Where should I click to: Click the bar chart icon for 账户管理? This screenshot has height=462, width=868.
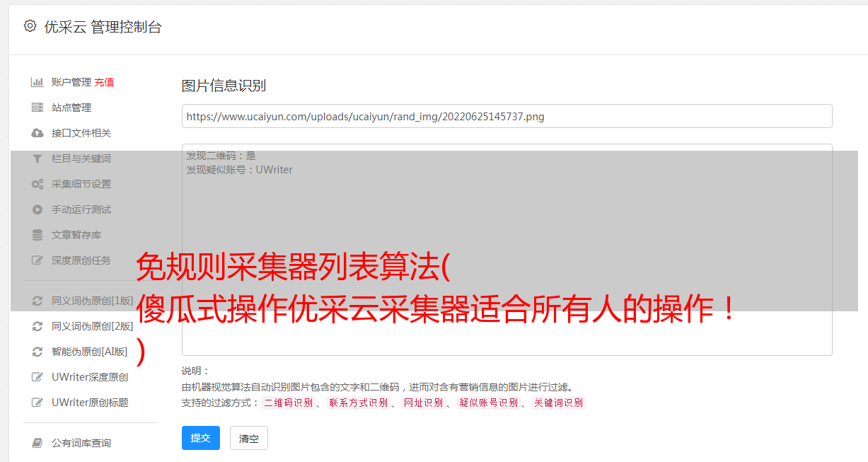[37, 82]
